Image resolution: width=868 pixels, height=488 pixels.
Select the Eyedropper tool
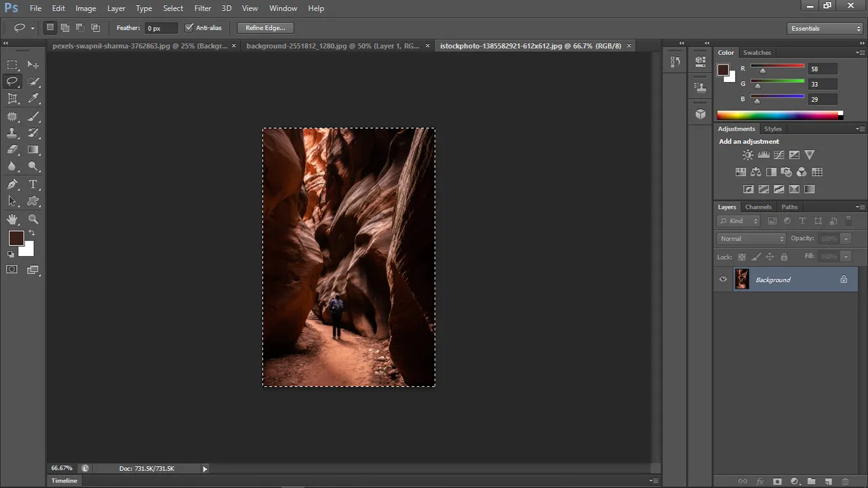coord(33,98)
